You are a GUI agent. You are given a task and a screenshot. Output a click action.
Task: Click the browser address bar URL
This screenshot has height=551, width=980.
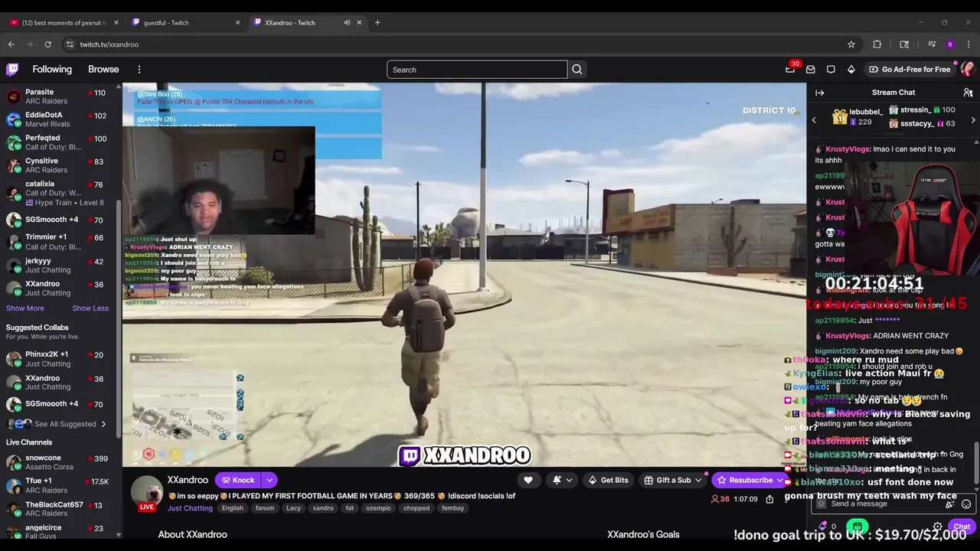109,44
